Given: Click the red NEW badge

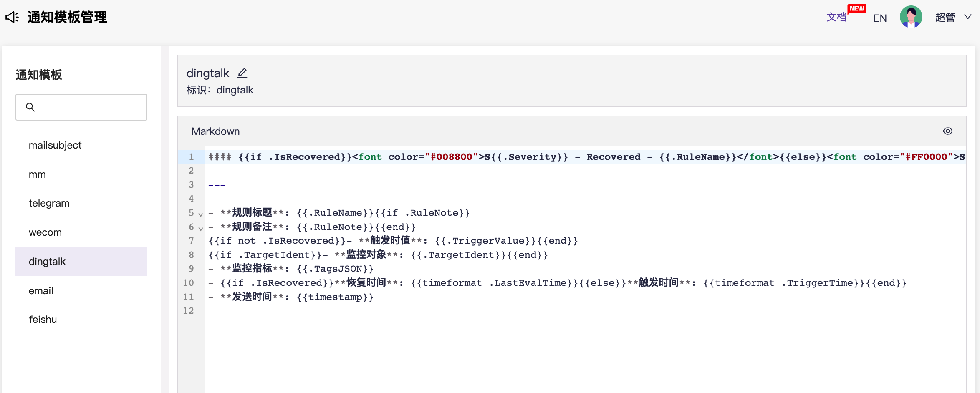Looking at the screenshot, I should point(856,8).
